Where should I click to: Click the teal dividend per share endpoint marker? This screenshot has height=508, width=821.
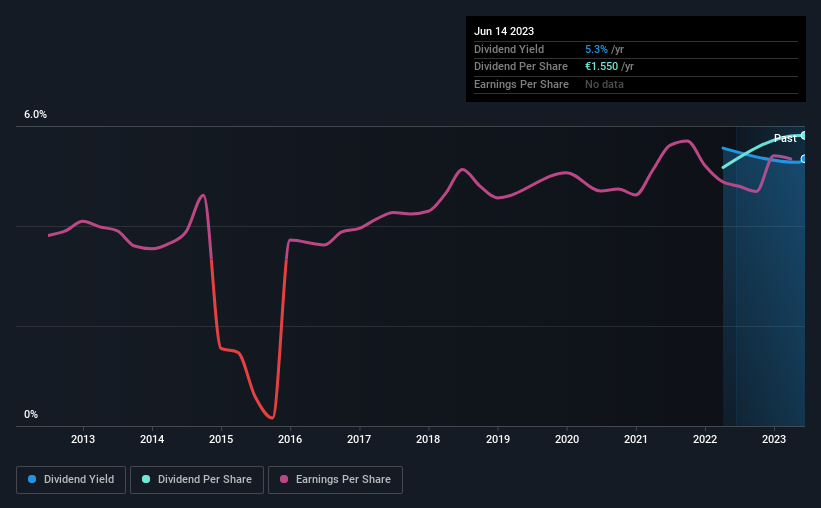click(x=804, y=136)
